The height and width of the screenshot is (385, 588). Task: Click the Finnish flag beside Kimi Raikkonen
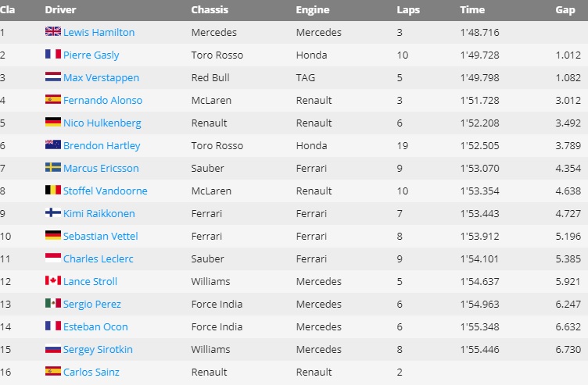coord(53,213)
